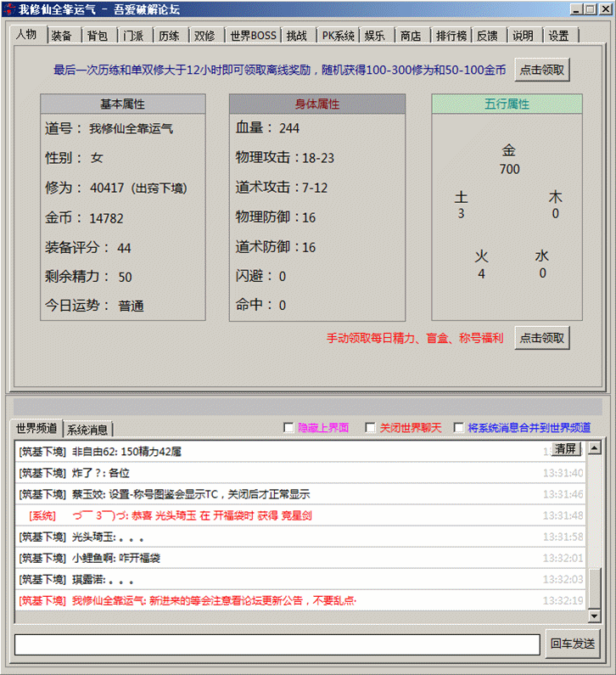The width and height of the screenshot is (616, 675).
Task: Check 将系统消息合并到世界频道 option
Action: pyautogui.click(x=459, y=428)
